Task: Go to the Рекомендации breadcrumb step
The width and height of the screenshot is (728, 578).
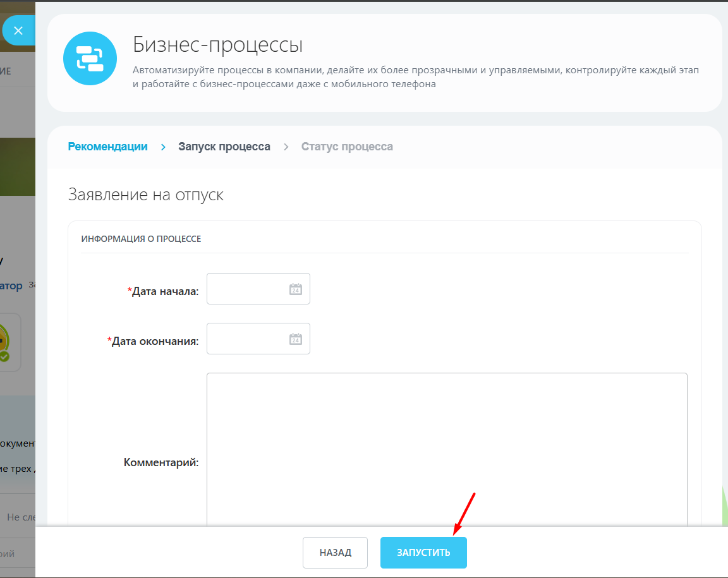Action: (107, 147)
